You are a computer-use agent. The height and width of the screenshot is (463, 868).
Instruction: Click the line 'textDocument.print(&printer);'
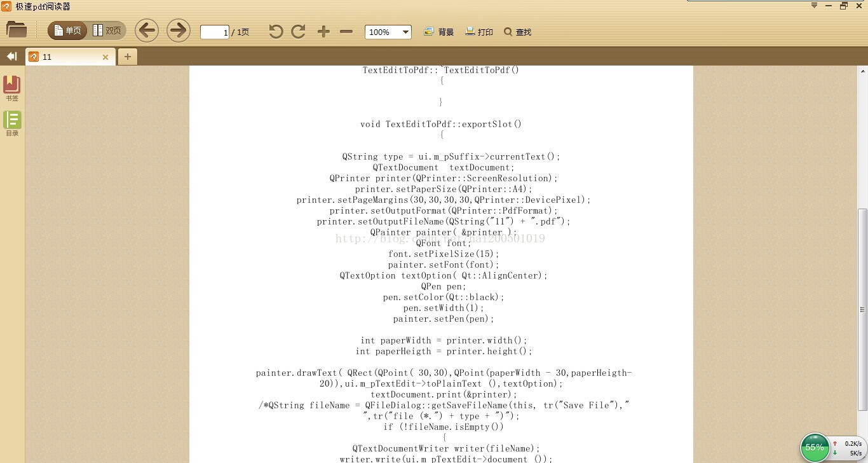444,394
